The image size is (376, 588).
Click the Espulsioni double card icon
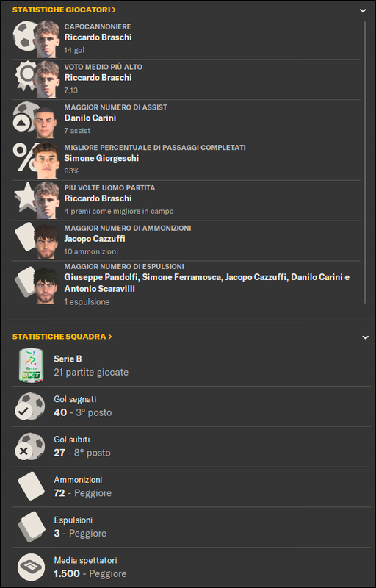[32, 526]
